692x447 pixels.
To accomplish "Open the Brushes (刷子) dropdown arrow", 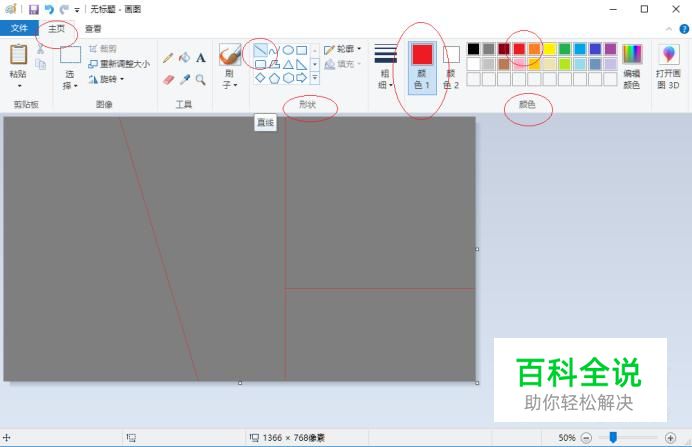I will [236, 85].
